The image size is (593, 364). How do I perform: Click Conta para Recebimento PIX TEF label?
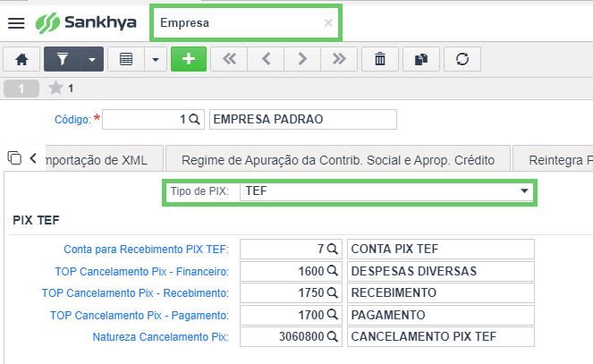[x=147, y=250]
